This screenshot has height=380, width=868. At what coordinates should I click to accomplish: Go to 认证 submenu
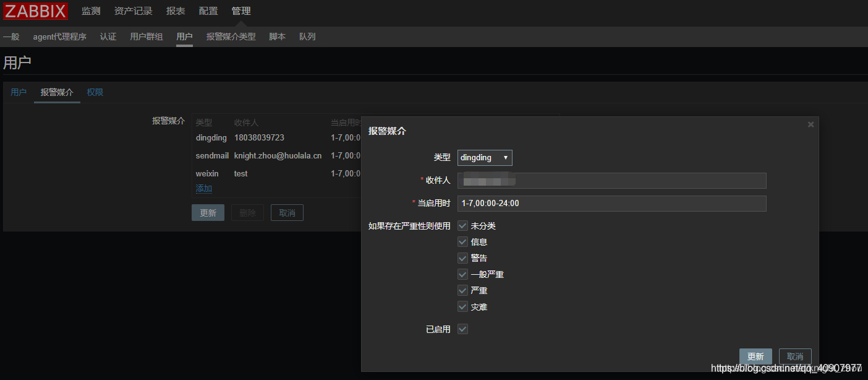point(108,37)
